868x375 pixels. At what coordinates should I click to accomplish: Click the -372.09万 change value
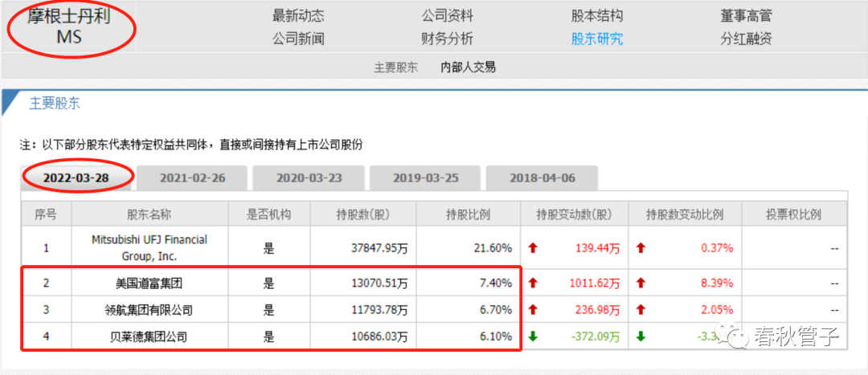pyautogui.click(x=594, y=336)
